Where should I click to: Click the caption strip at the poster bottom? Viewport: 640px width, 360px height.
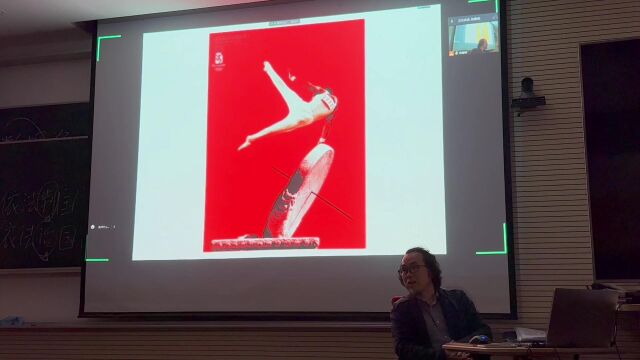(265, 244)
